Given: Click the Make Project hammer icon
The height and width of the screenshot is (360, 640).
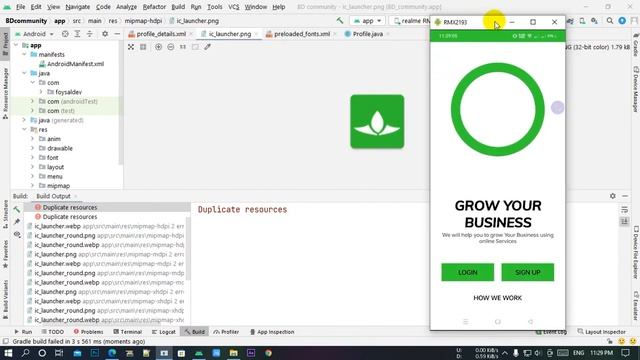Looking at the screenshot, I should click(x=340, y=20).
